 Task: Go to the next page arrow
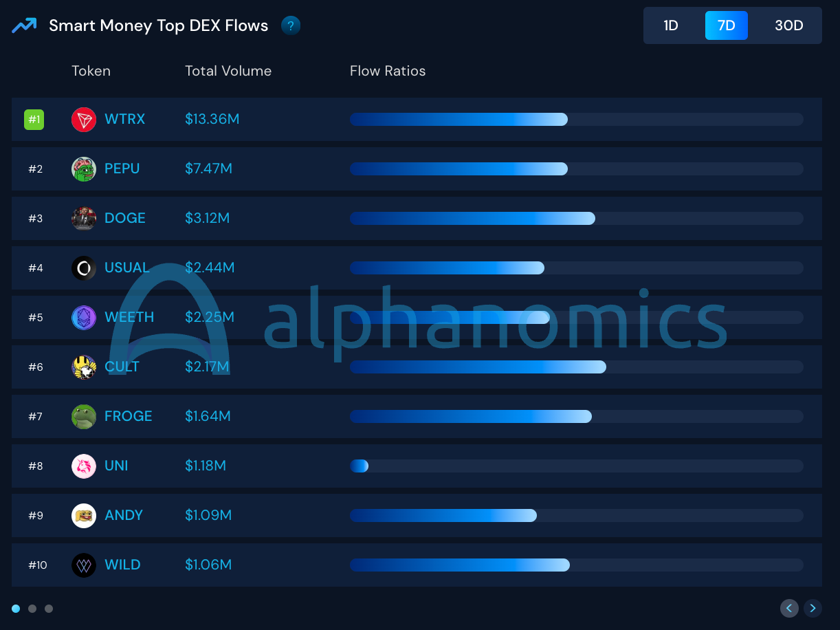(813, 608)
